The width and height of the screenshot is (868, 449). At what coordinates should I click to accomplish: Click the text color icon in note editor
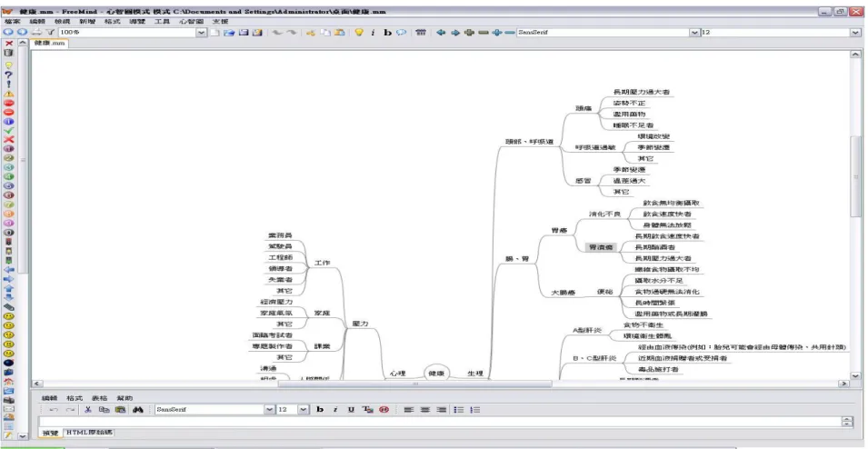(x=367, y=410)
